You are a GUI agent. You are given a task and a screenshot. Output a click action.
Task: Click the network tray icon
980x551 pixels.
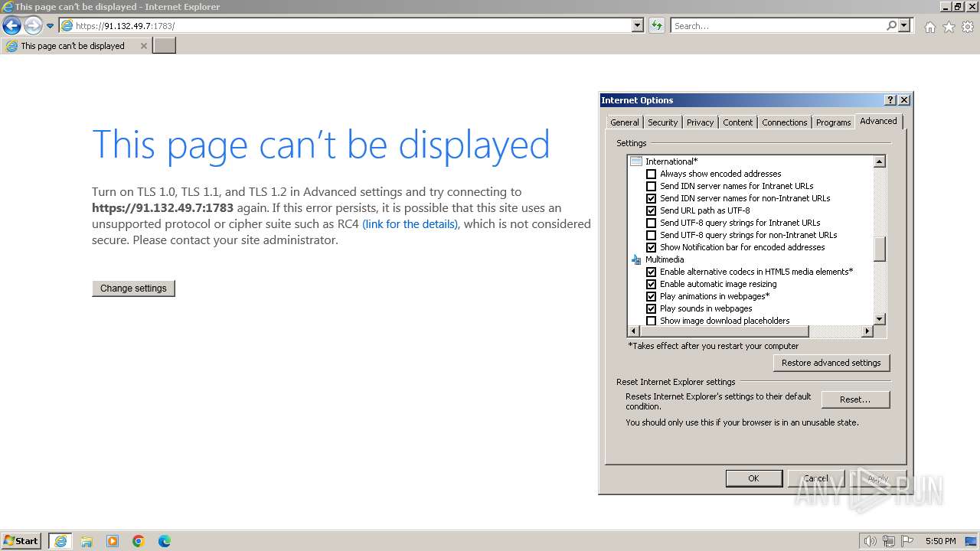coord(889,541)
